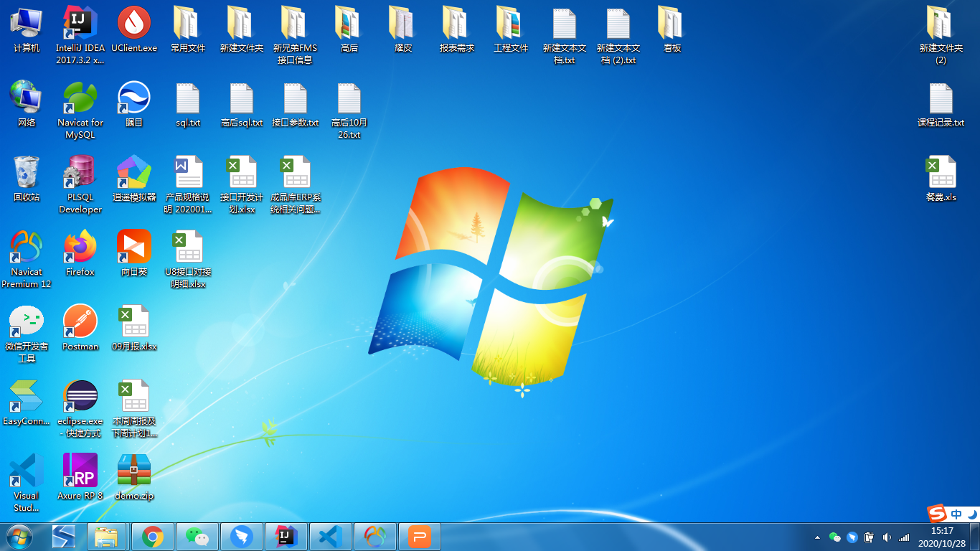The image size is (980, 551).
Task: Launch the EasyConnect shortcut
Action: coord(27,403)
